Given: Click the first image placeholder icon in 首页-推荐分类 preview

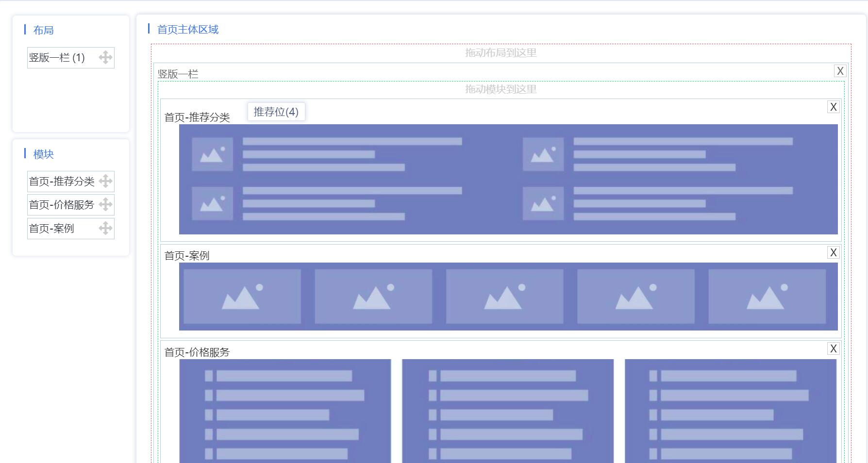Looking at the screenshot, I should [x=212, y=154].
